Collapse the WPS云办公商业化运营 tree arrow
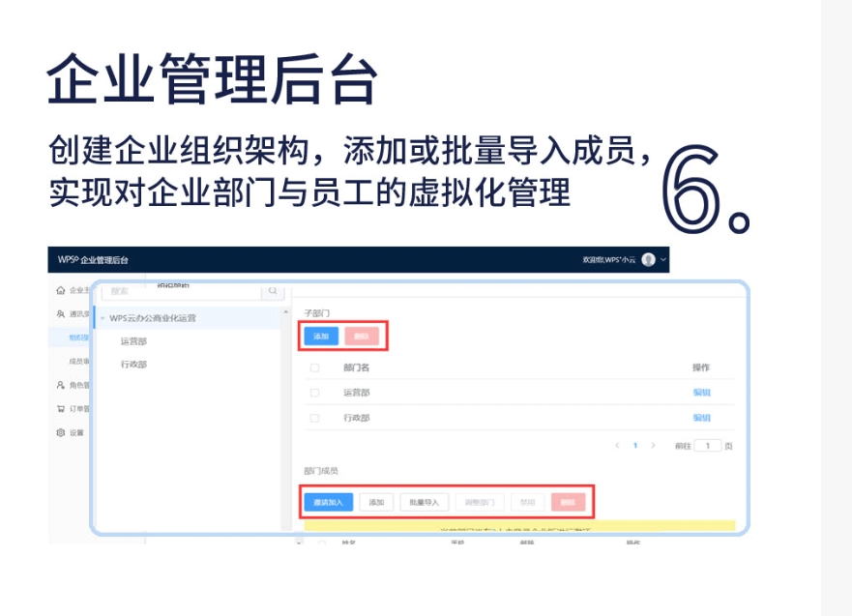 [x=103, y=318]
